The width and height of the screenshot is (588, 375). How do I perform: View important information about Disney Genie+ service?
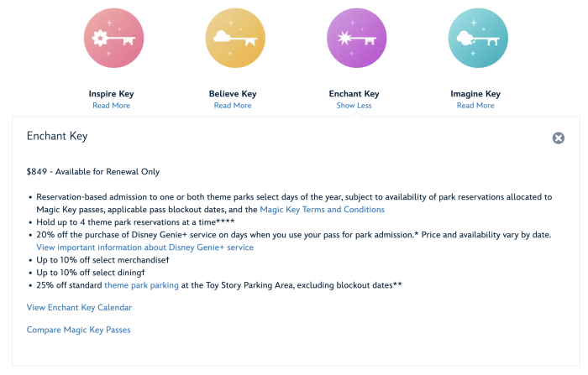144,247
